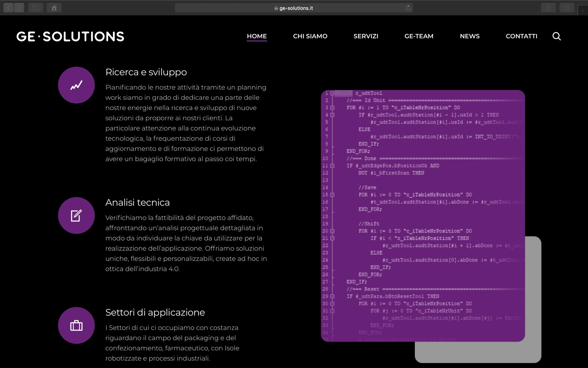Viewport: 588px width, 368px height.
Task: Open the browser share button
Action: point(549,7)
